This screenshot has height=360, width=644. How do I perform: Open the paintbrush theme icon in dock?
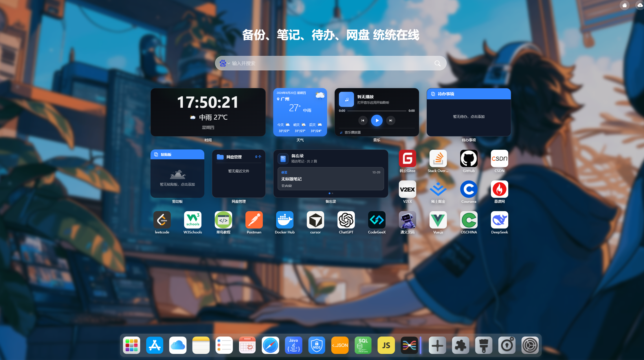[484, 345]
